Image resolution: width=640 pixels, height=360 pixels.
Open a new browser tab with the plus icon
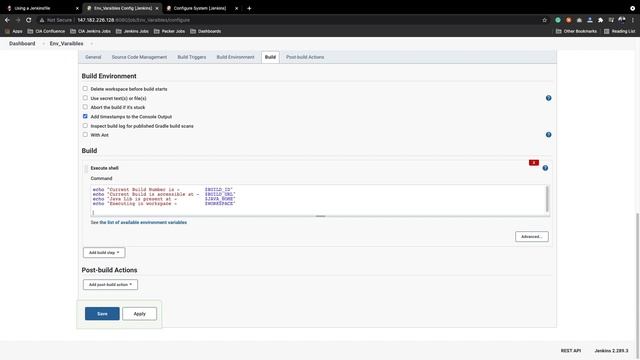[x=249, y=8]
